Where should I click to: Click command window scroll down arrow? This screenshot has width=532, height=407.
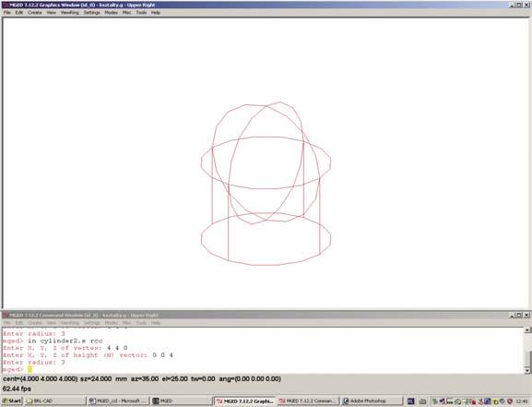click(527, 370)
